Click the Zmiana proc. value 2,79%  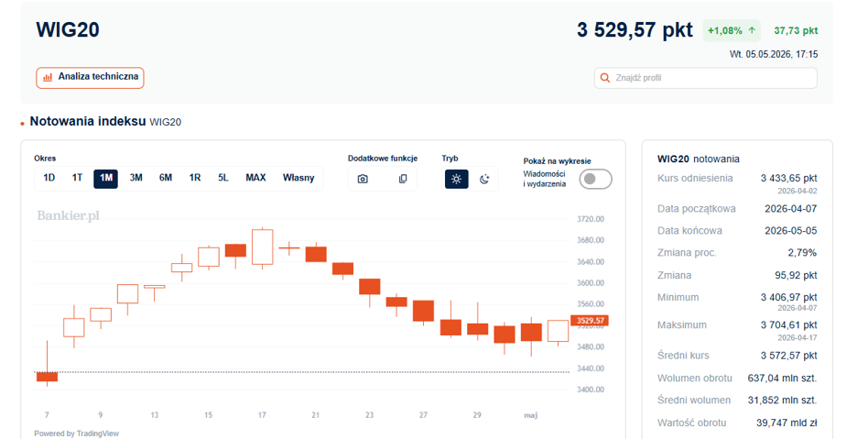(802, 253)
